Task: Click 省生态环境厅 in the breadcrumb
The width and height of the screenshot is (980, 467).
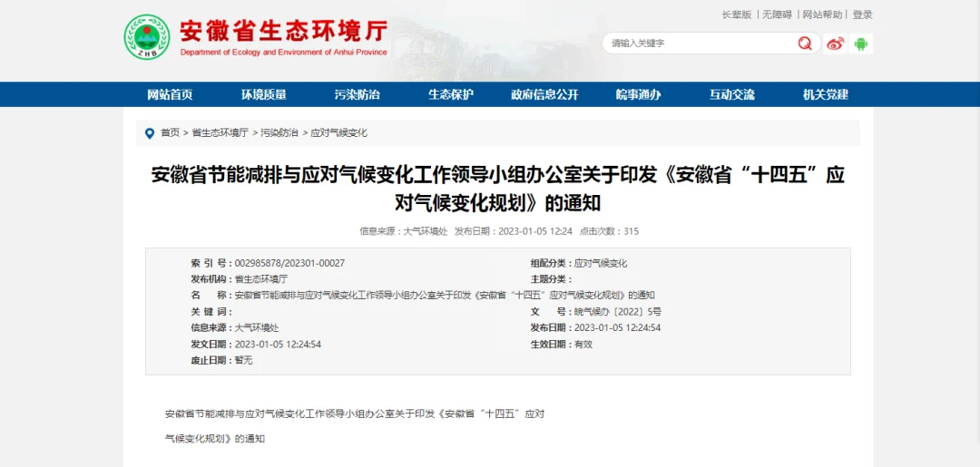Action: point(220,132)
